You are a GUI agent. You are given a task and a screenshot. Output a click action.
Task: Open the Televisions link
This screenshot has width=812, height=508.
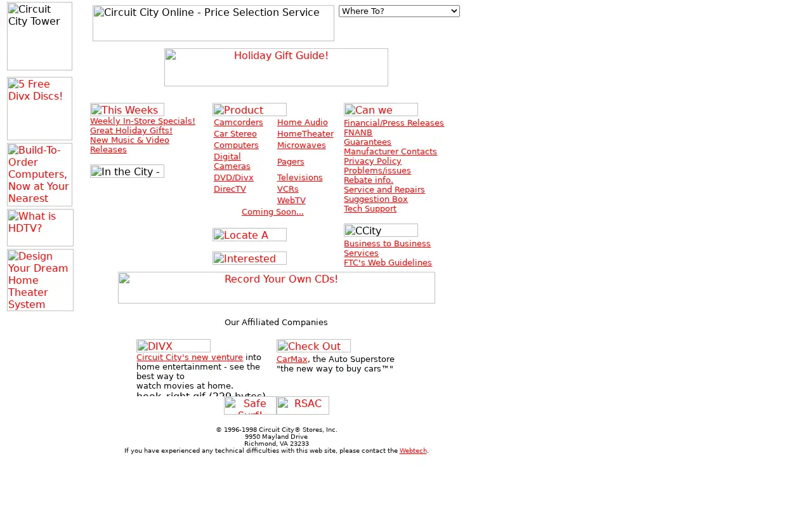pos(300,178)
